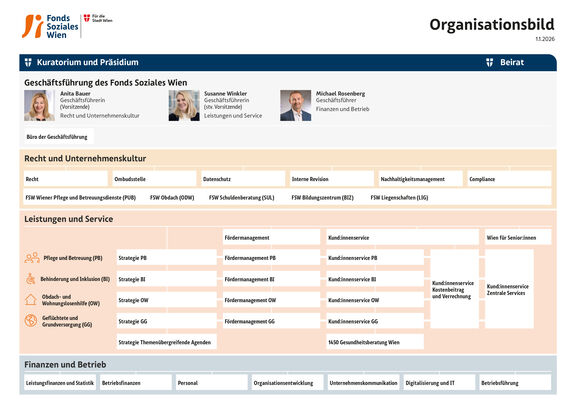Click Behinderung und Inklusion (BI) label
This screenshot has height=407, width=576.
[75, 279]
